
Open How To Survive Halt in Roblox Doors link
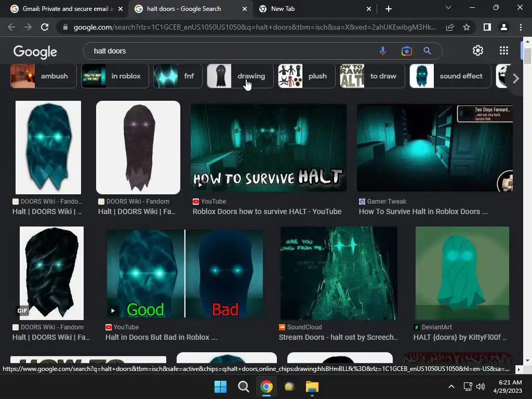423,211
